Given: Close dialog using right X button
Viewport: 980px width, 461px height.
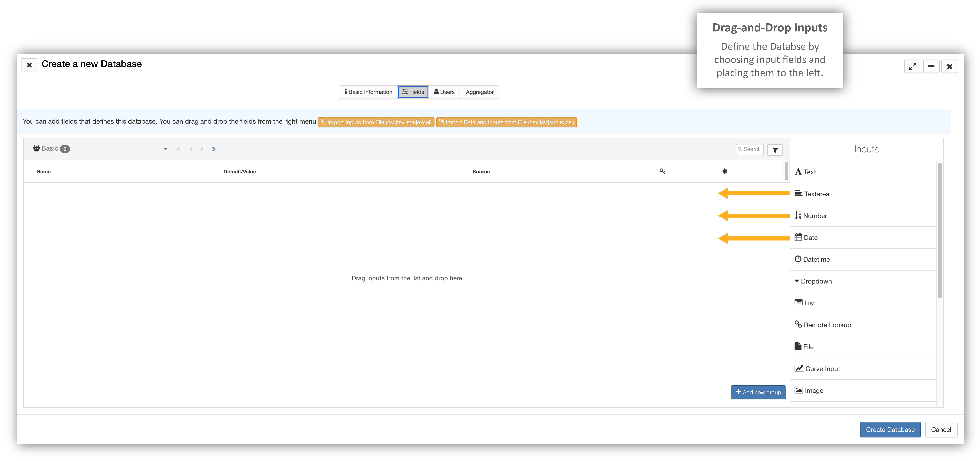Looking at the screenshot, I should [x=950, y=67].
